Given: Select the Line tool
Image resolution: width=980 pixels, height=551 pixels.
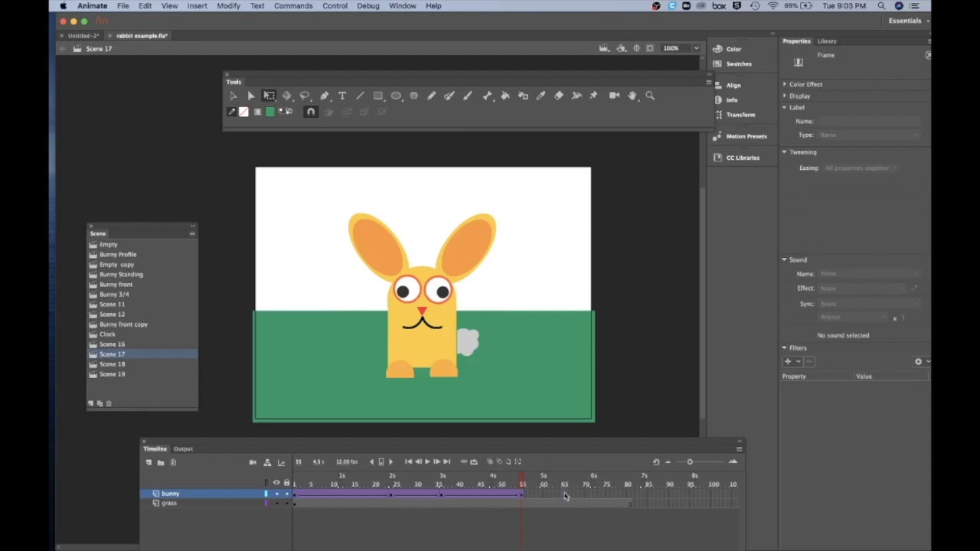Looking at the screenshot, I should (360, 96).
